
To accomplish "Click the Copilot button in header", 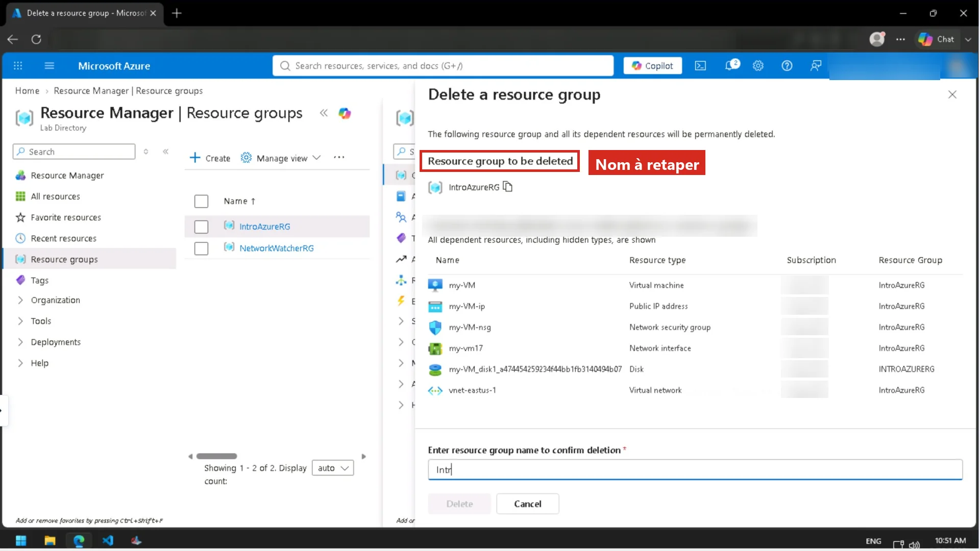I will point(652,66).
